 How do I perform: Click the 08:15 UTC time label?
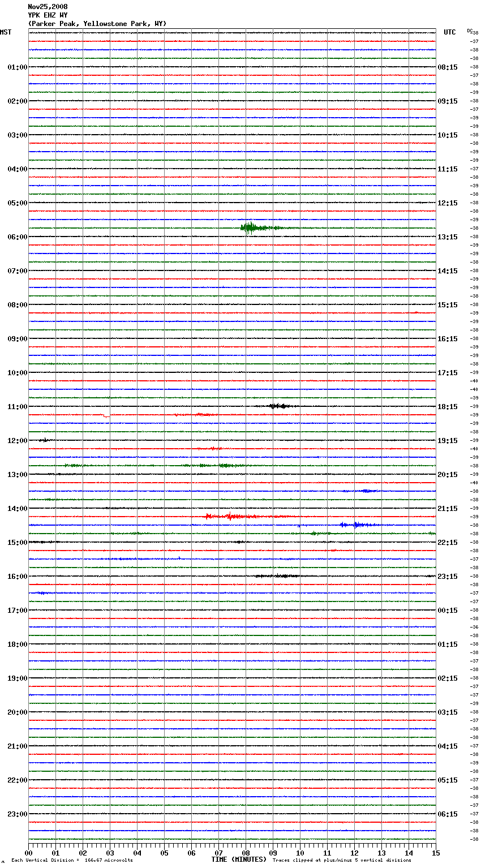[448, 67]
